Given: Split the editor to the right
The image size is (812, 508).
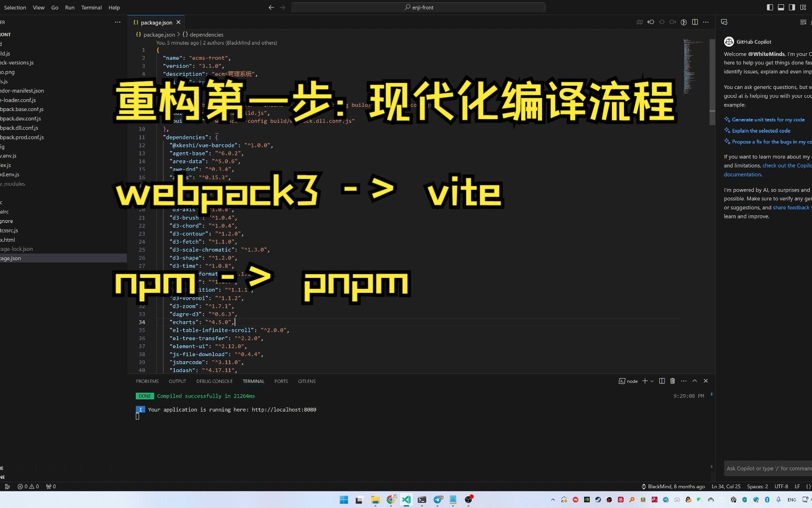Looking at the screenshot, I should point(695,22).
